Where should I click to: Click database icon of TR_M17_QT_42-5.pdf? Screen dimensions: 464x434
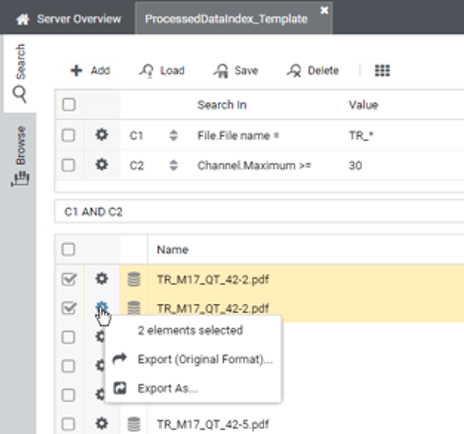(x=134, y=424)
